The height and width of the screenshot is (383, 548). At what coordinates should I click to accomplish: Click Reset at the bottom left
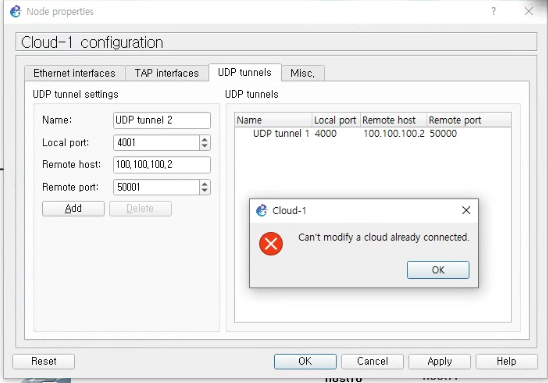pos(44,361)
